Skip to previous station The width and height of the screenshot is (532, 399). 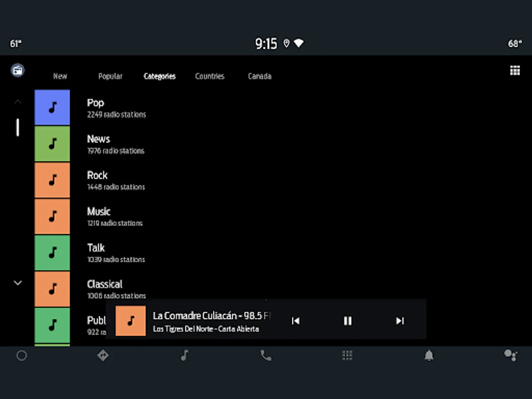tap(295, 321)
